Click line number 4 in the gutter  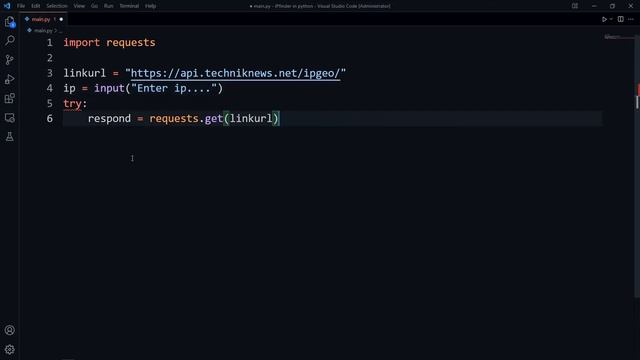pos(49,88)
